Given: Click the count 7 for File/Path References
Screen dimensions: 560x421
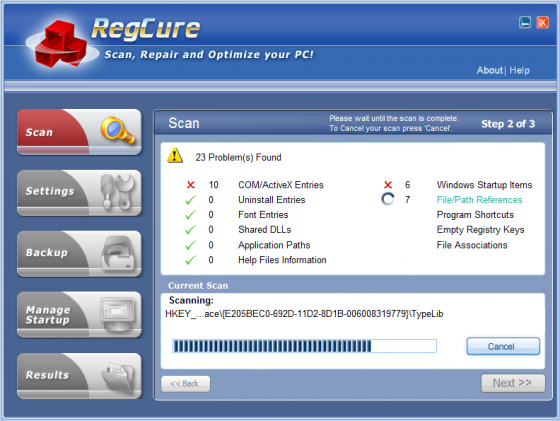Looking at the screenshot, I should click(408, 200).
